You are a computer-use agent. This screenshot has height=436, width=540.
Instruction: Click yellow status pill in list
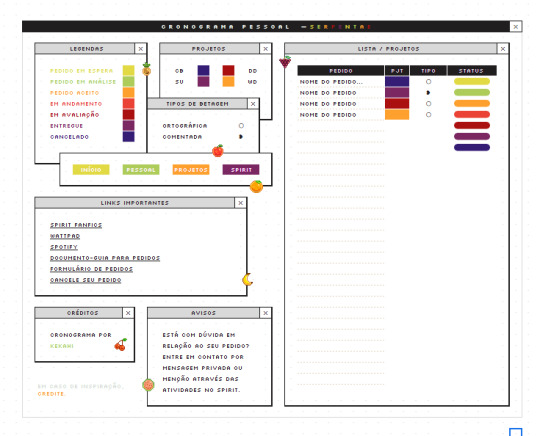472,82
